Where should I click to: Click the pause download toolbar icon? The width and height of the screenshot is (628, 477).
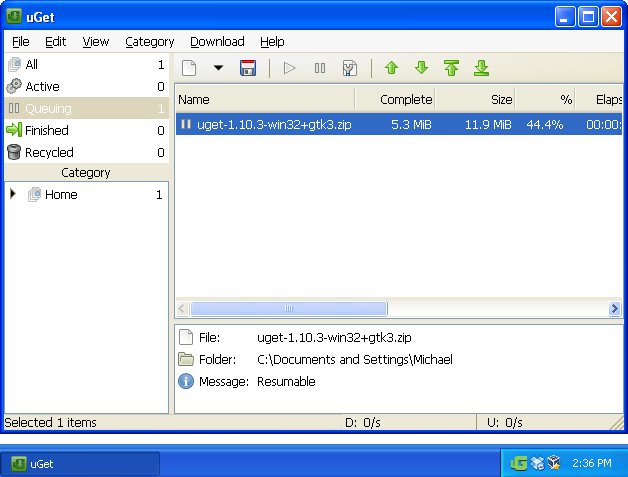pos(320,68)
